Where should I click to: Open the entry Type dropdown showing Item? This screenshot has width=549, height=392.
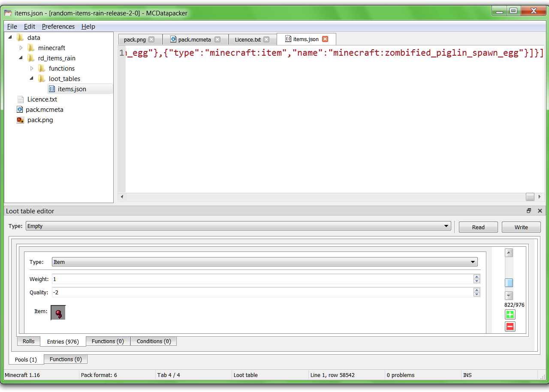pos(473,261)
